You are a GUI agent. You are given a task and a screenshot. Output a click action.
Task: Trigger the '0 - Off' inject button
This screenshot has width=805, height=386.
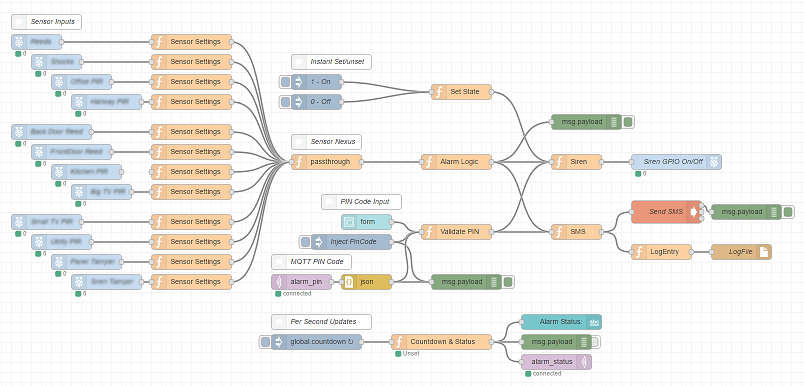click(x=285, y=102)
